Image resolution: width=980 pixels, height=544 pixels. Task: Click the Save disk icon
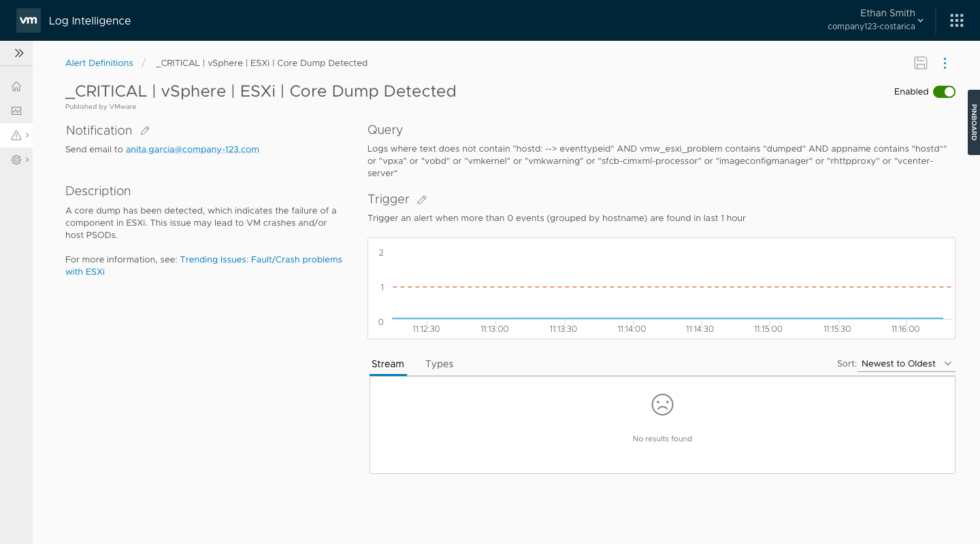tap(920, 63)
